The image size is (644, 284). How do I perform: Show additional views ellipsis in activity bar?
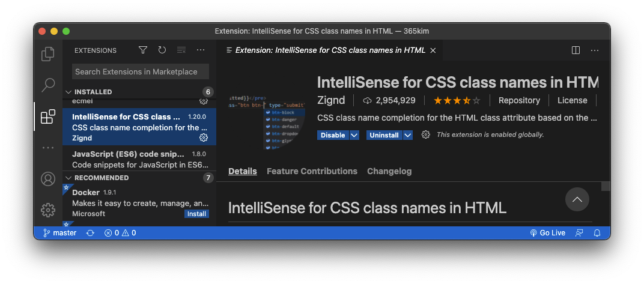click(48, 148)
